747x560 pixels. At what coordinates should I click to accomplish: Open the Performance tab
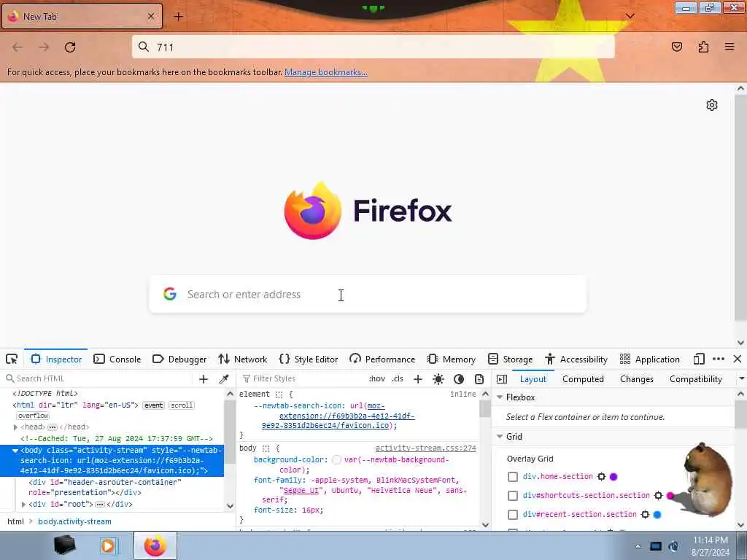tap(382, 359)
